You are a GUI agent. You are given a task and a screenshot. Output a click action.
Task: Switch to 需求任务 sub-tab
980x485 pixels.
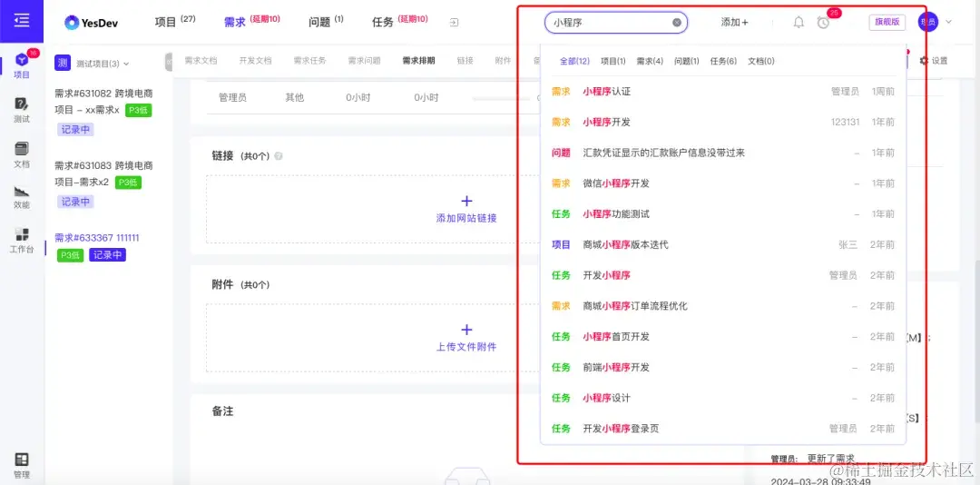[310, 61]
